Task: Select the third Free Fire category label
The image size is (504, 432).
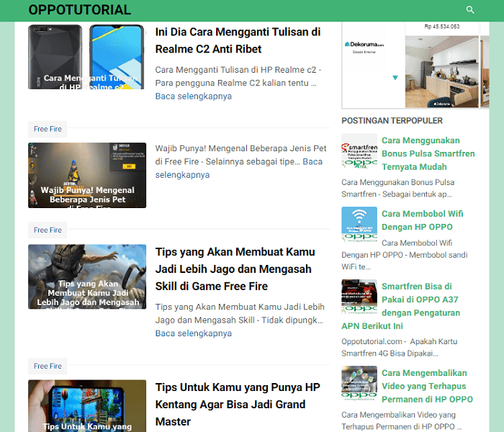Action: point(48,366)
